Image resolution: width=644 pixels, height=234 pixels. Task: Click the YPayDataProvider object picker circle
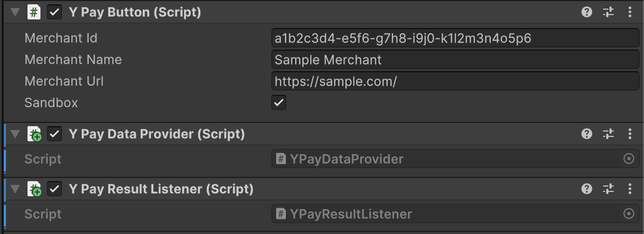click(x=628, y=159)
